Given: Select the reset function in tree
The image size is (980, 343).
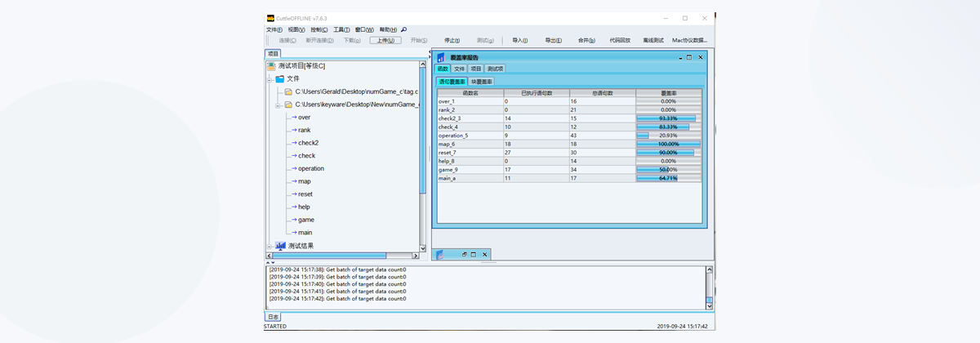Looking at the screenshot, I should point(305,194).
